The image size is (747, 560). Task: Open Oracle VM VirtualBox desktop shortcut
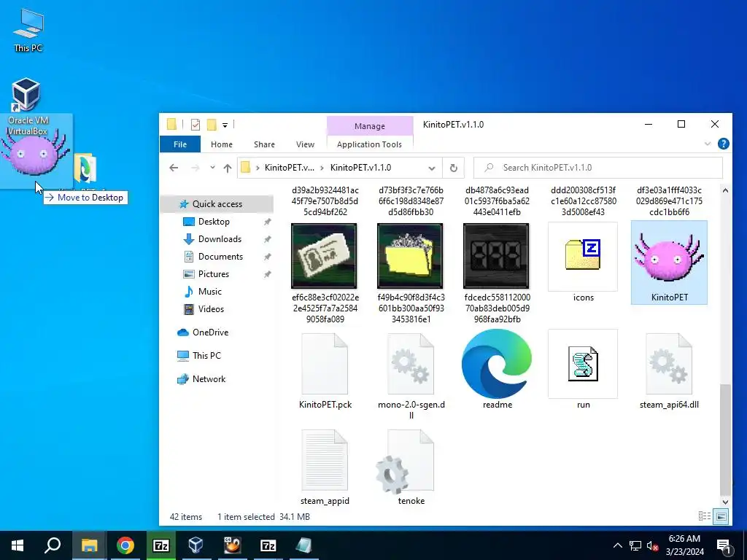tap(27, 106)
